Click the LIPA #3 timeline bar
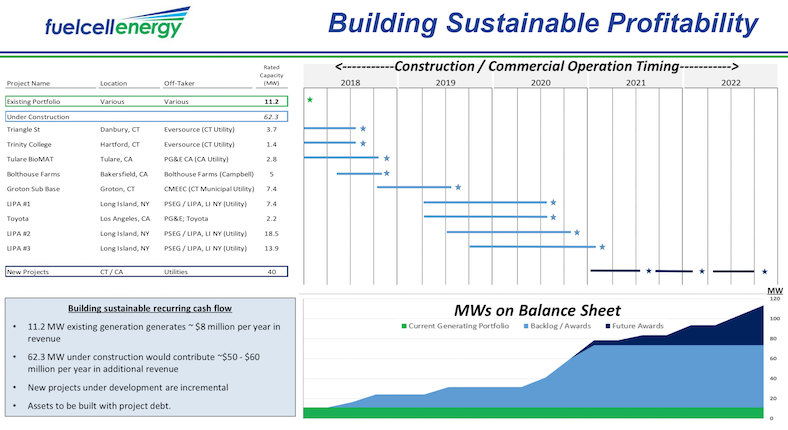 point(533,247)
